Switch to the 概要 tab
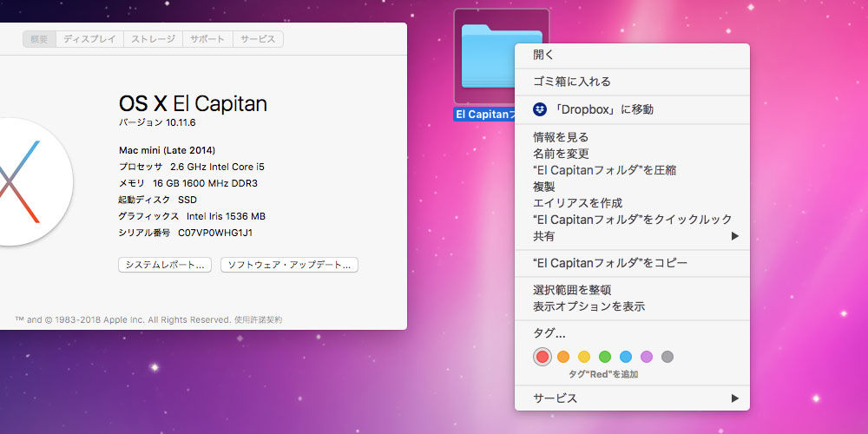Image resolution: width=868 pixels, height=434 pixels. click(39, 39)
